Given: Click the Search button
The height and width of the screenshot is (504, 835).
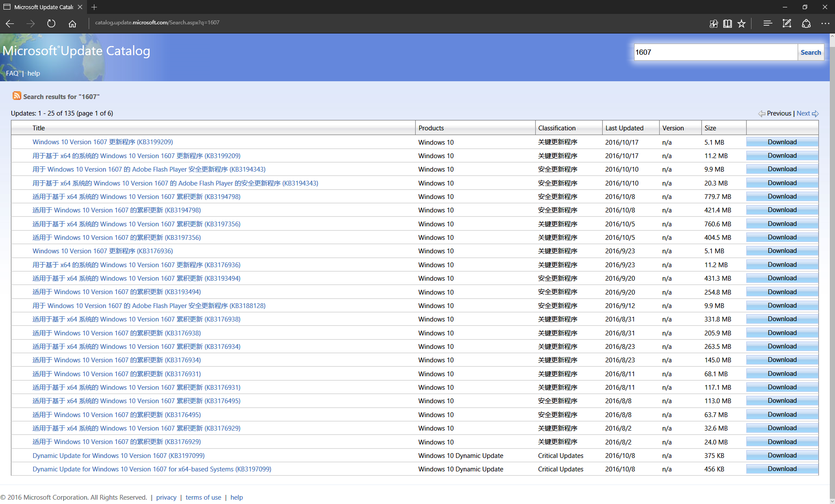Looking at the screenshot, I should pos(811,52).
